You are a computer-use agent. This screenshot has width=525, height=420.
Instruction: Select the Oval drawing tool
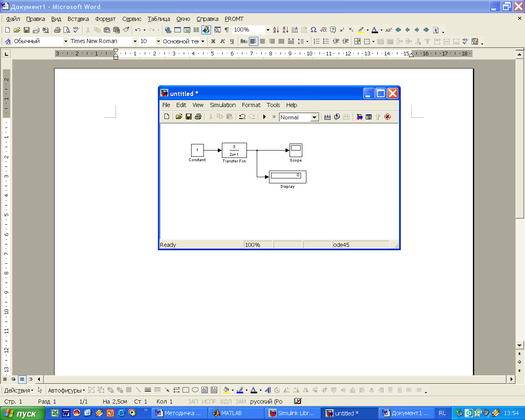195,390
